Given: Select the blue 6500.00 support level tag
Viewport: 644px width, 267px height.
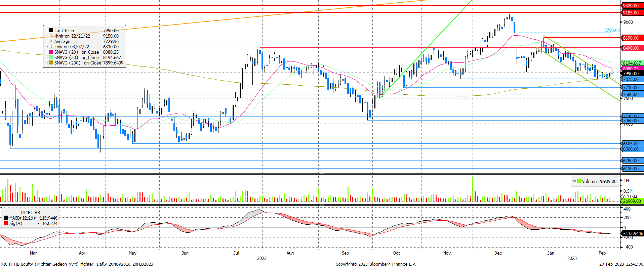Looking at the screenshot, I should pos(631,149).
